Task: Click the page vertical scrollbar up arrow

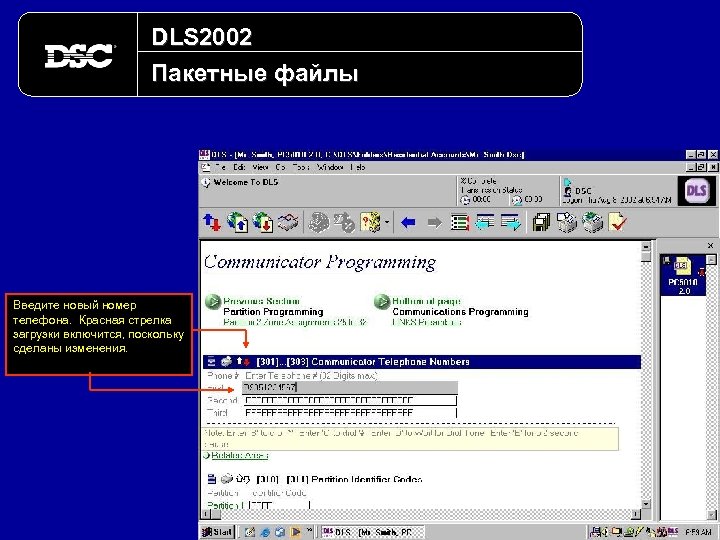Action: (646, 246)
